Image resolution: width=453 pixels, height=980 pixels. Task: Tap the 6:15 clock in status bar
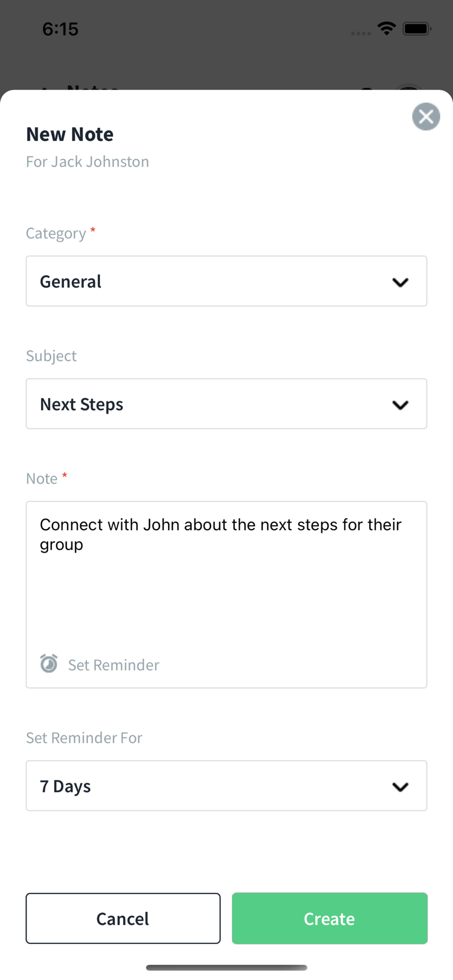tap(60, 29)
